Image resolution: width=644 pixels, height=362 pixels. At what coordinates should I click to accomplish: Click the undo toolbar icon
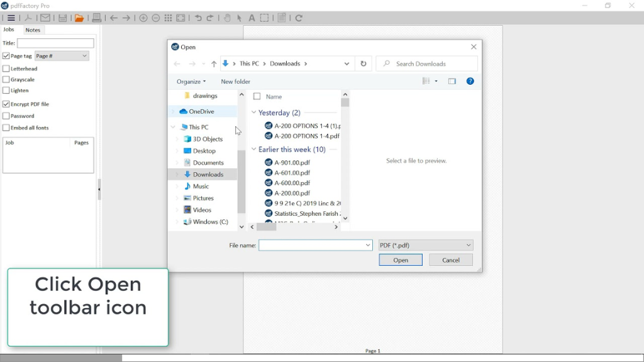pos(198,18)
